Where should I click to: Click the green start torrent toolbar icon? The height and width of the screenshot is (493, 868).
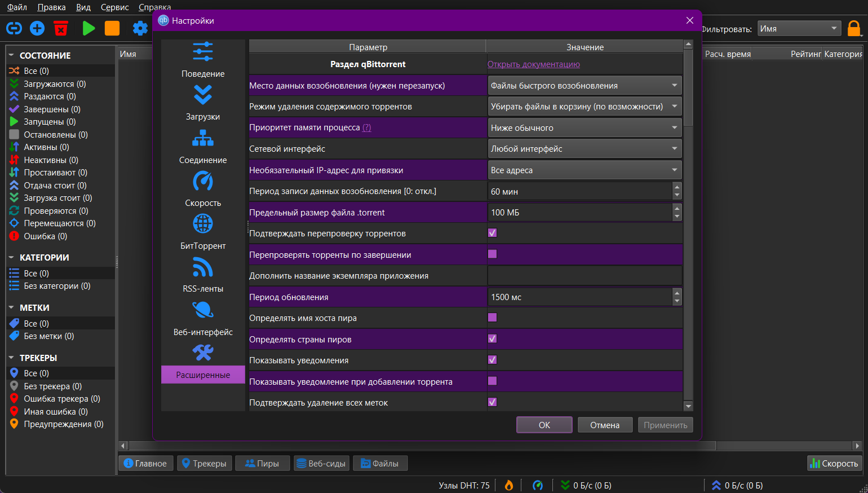pyautogui.click(x=88, y=28)
